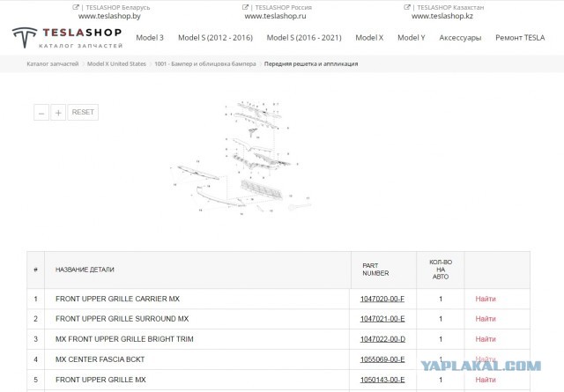This screenshot has width=564, height=392.
Task: Open the Ремонт TESLA menu
Action: point(520,38)
